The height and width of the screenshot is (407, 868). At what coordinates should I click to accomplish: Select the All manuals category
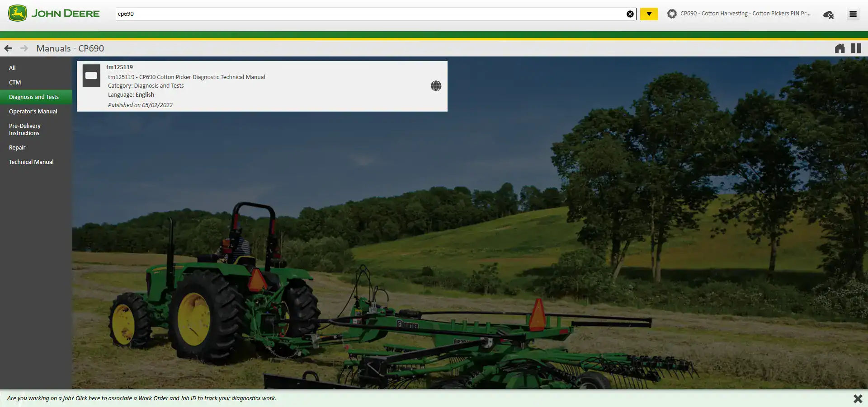coord(36,68)
